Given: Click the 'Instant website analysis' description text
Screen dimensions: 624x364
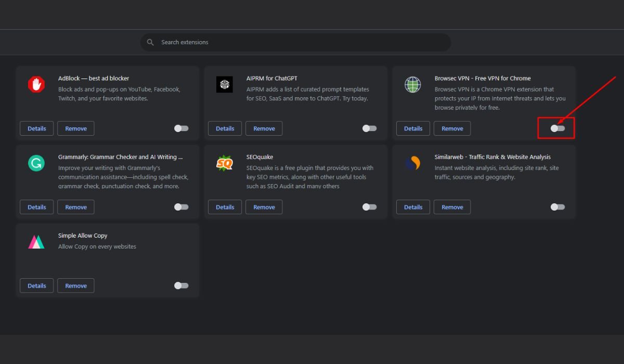Looking at the screenshot, I should 497,173.
